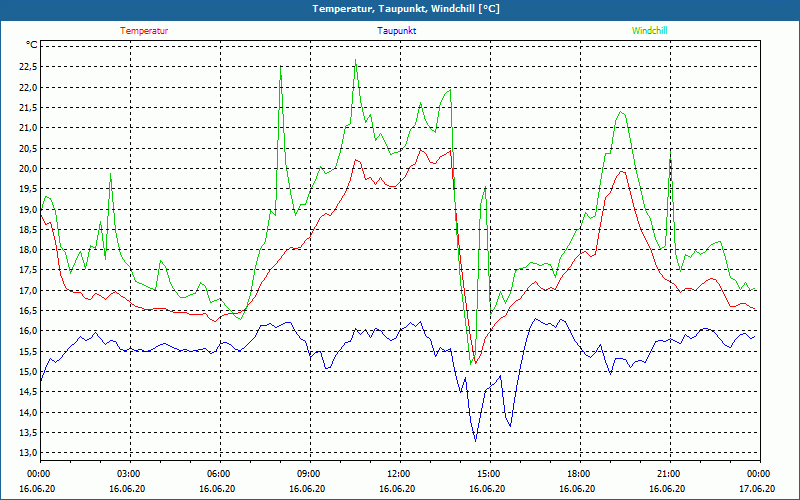This screenshot has width=800, height=500.
Task: Click the Windchill peak near 10:30
Action: tap(355, 60)
